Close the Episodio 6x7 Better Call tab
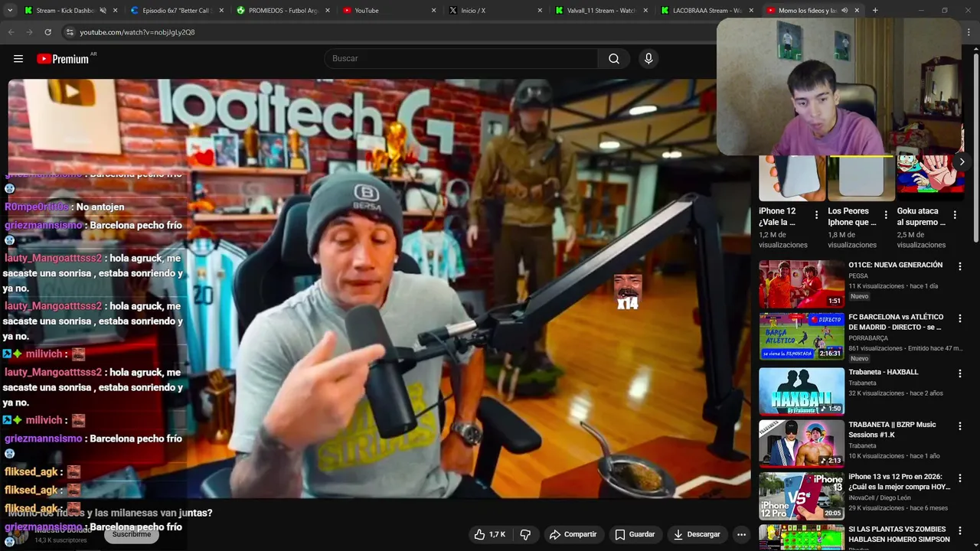980x551 pixels. pos(222,11)
